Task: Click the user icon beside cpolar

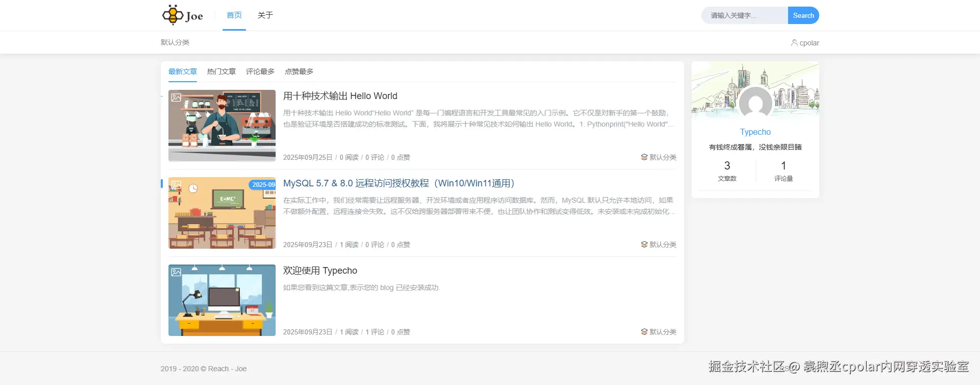Action: pyautogui.click(x=794, y=43)
